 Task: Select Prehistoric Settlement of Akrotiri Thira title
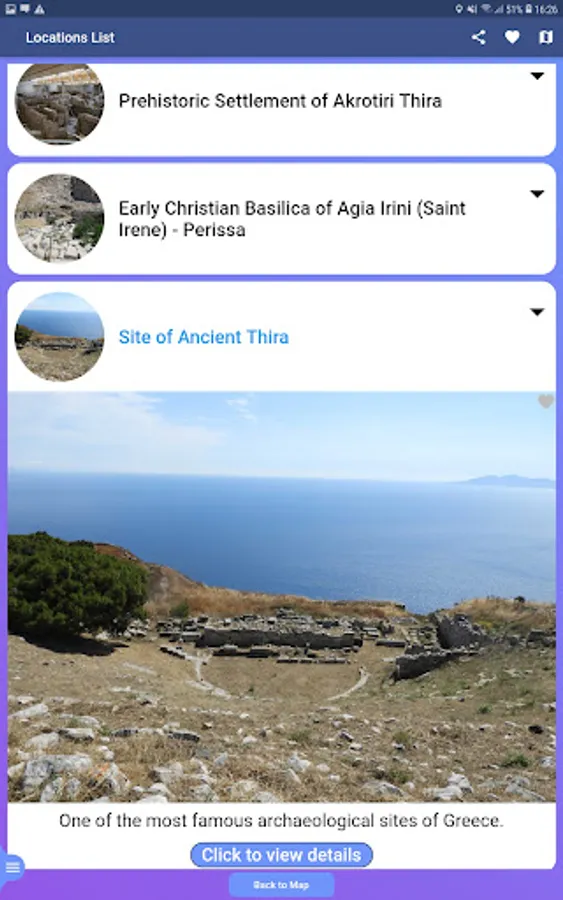point(280,101)
